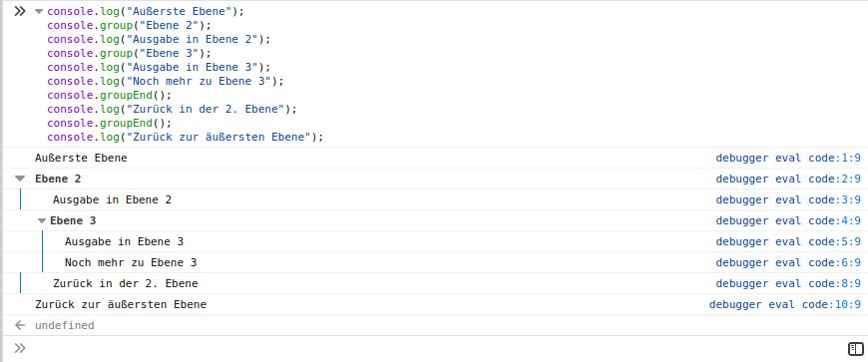868x362 pixels.
Task: Collapse the multi-line input code block arrow
Action: coord(39,12)
